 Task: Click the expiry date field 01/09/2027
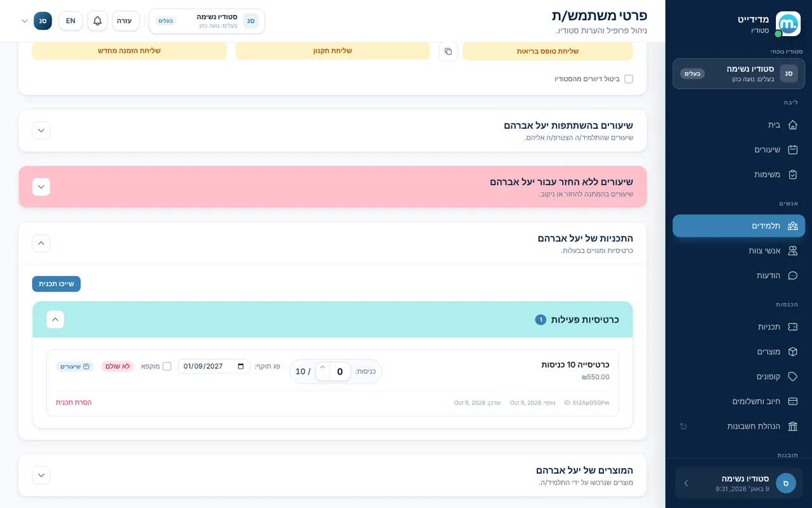coord(214,366)
